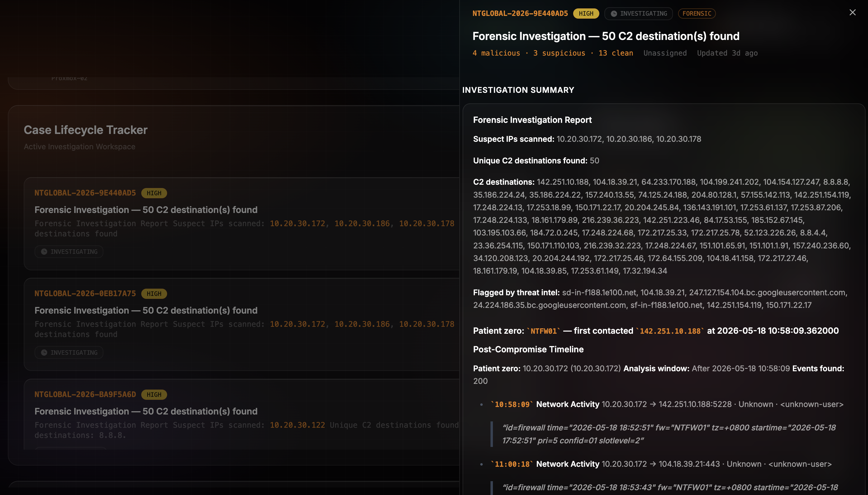Click the highlighted 142.251.10.188 in the patient zero line
The height and width of the screenshot is (495, 868).
670,331
